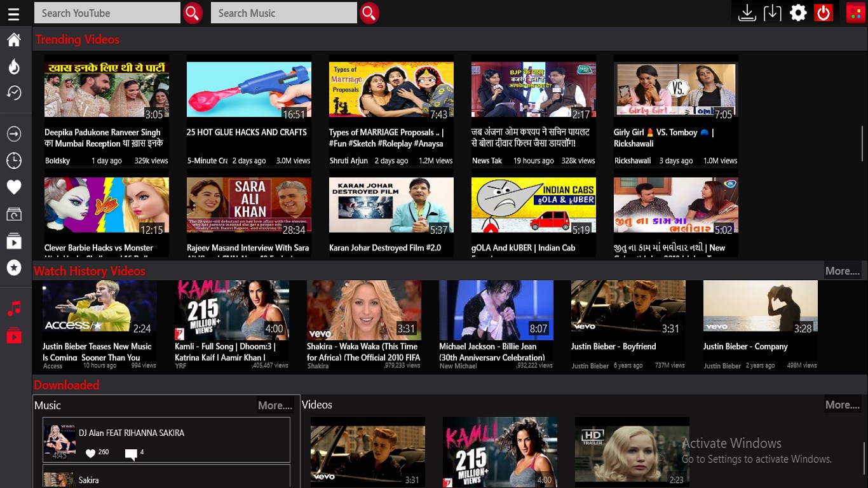This screenshot has width=868, height=488.
Task: Play Justin Bieber Teases New Music history thumbnail
Action: pos(100,310)
